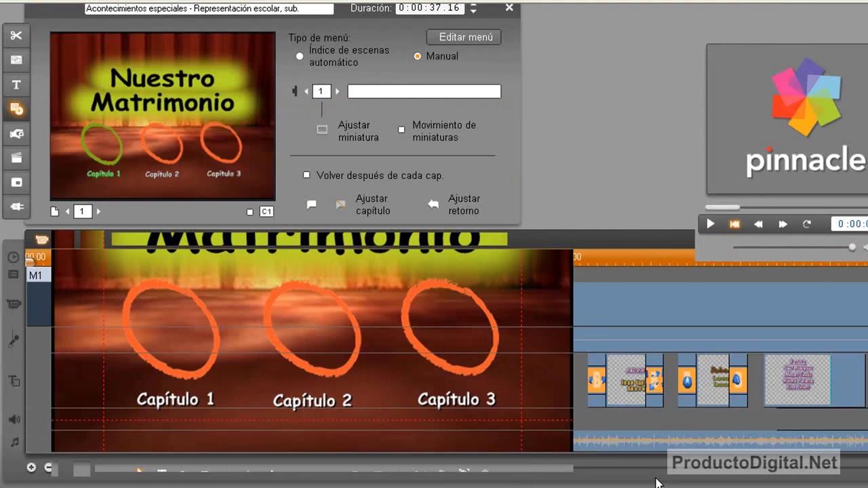The width and height of the screenshot is (868, 488).
Task: Open the picture-in-picture overlay tool
Action: [16, 60]
